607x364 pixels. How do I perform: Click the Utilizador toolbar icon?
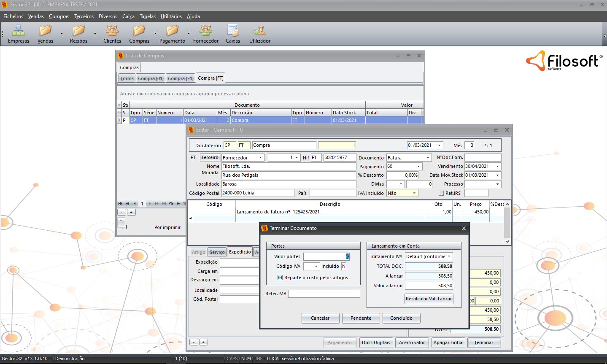tap(259, 34)
